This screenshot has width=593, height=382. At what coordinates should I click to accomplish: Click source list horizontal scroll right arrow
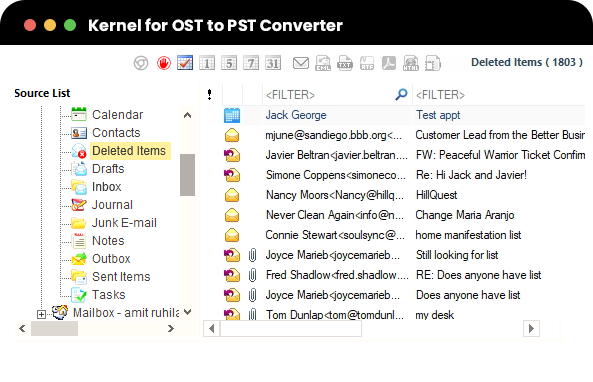171,328
